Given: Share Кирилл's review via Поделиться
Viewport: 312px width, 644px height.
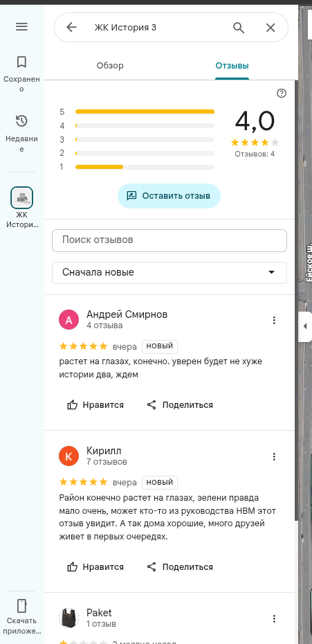Looking at the screenshot, I should pos(180,566).
